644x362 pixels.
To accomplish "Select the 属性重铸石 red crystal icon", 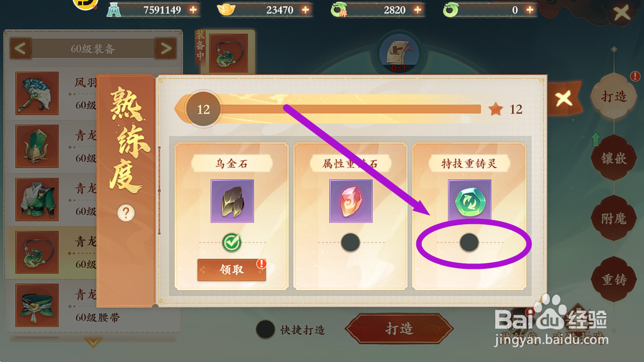I will point(351,201).
